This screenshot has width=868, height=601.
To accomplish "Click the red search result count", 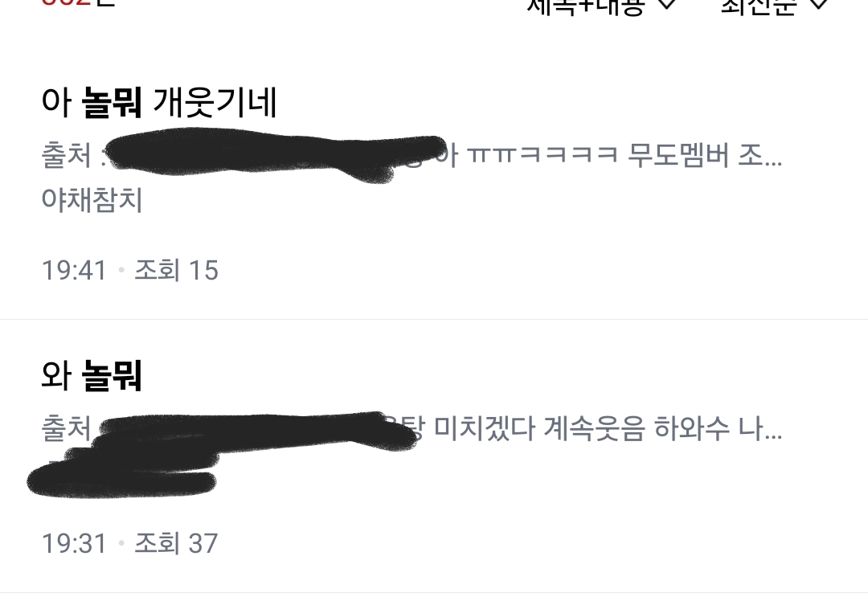I will click(x=65, y=2).
